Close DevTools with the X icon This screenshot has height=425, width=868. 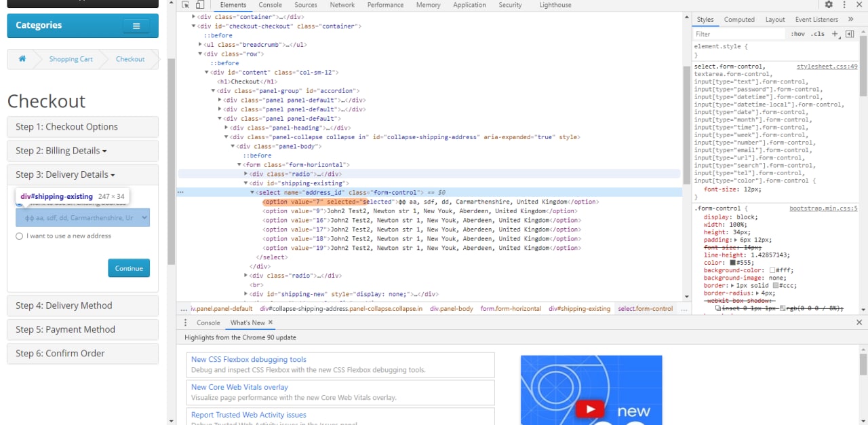pos(860,5)
